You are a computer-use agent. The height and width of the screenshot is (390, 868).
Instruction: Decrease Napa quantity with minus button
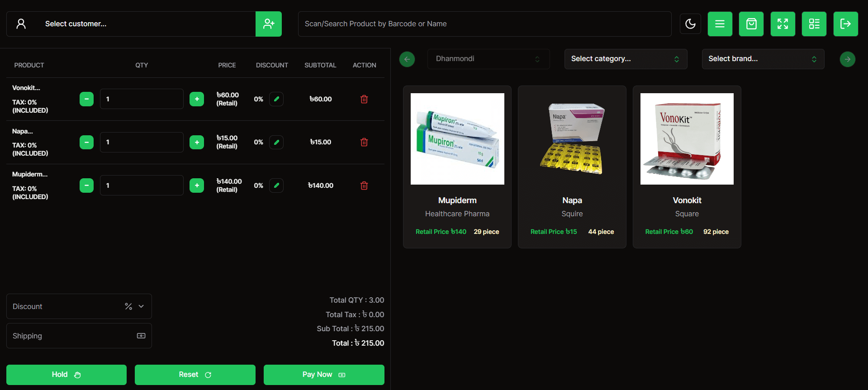point(86,142)
